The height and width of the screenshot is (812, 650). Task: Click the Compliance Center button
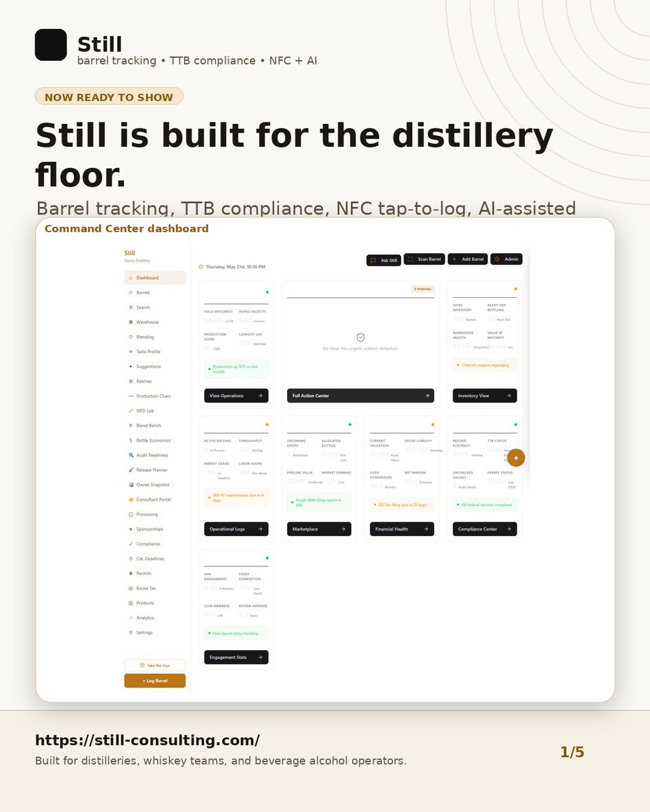(485, 529)
